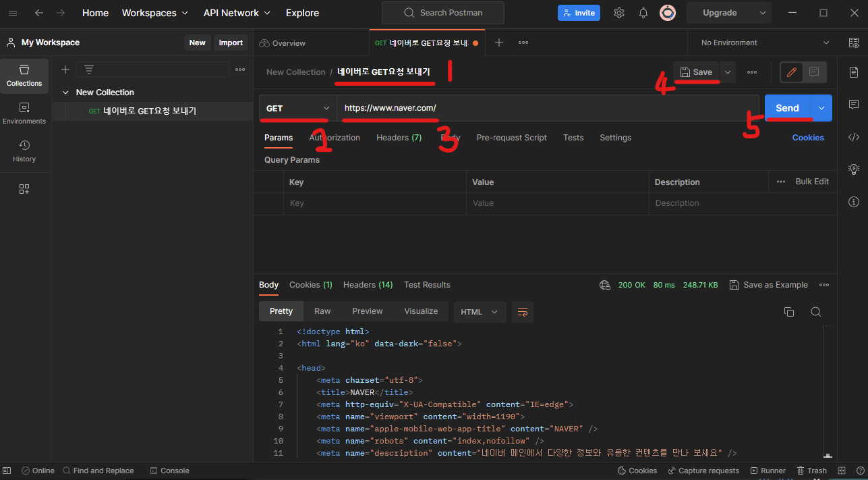Viewport: 868px width, 480px height.
Task: Open the request Headers (7) tab
Action: click(x=399, y=138)
